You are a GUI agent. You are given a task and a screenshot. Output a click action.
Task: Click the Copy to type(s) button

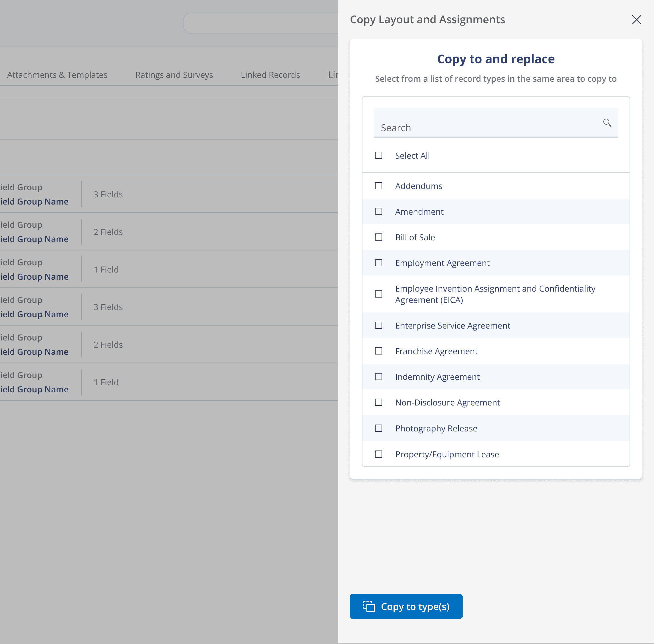[x=406, y=606]
